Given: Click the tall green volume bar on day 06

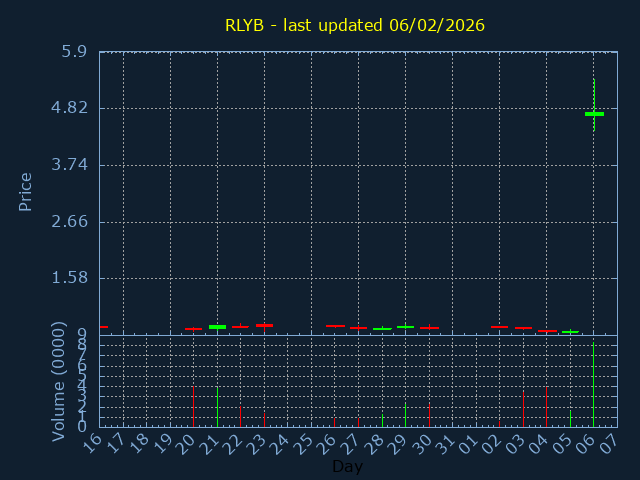Looking at the screenshot, I should tap(593, 384).
